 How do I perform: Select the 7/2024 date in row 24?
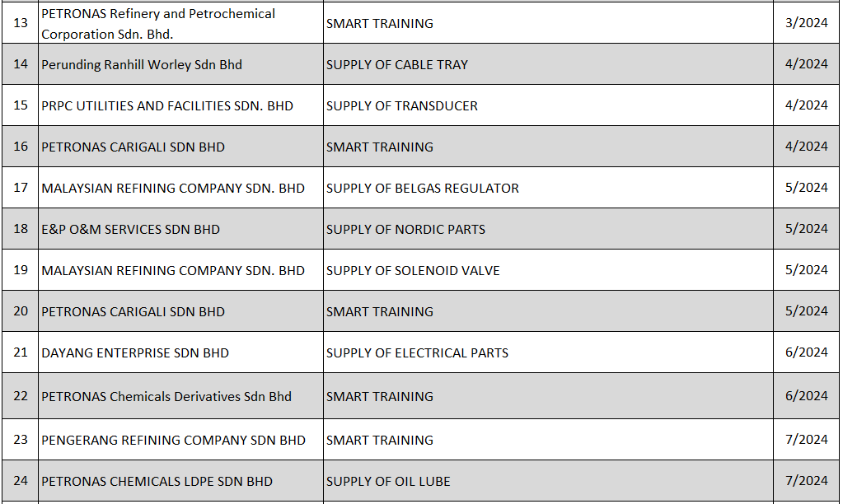coord(806,481)
